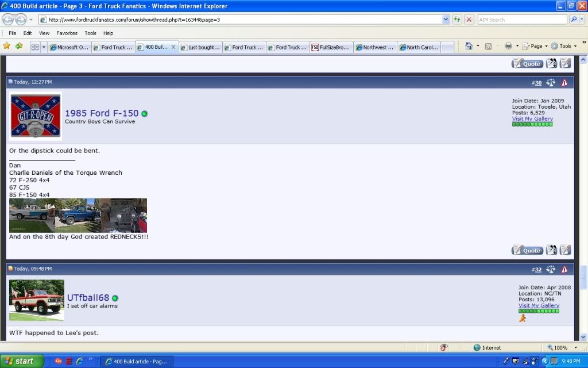Image resolution: width=588 pixels, height=368 pixels.
Task: Close the 400 Buil... tab with its X
Action: (173, 47)
